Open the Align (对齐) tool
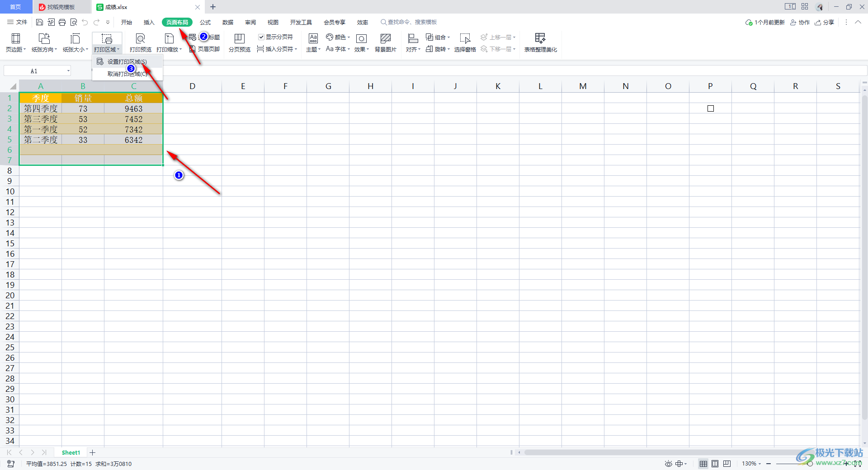Image resolution: width=868 pixels, height=470 pixels. [x=413, y=43]
